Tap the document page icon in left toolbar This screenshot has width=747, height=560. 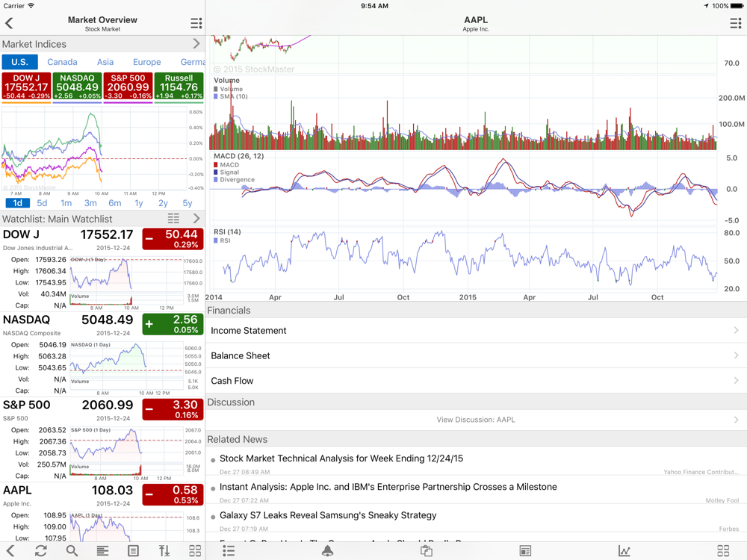point(134,551)
